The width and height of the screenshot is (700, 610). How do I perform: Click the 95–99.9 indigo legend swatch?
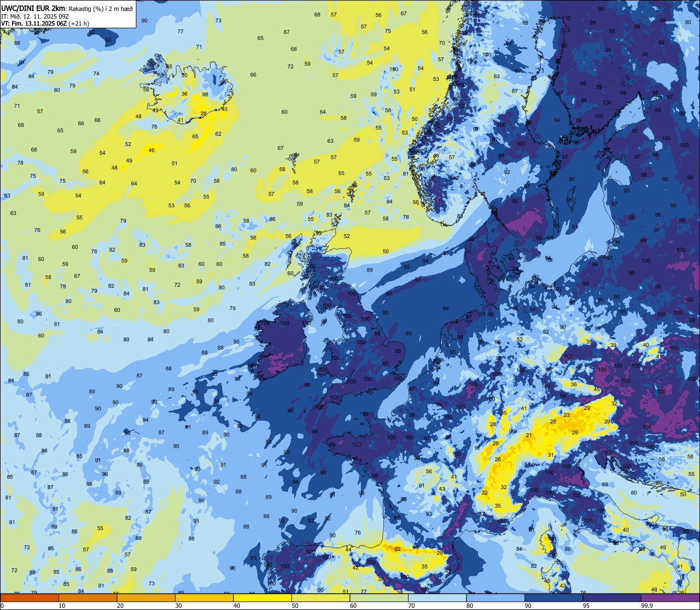[612, 597]
